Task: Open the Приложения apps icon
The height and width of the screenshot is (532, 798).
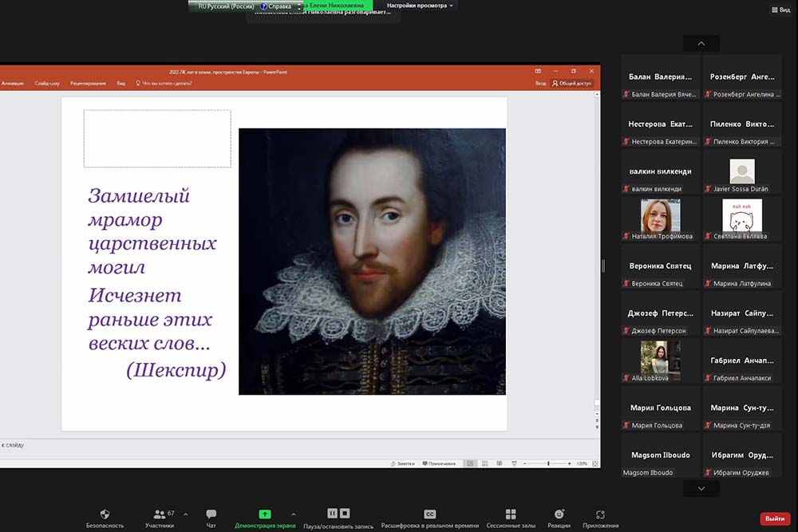Action: click(600, 514)
